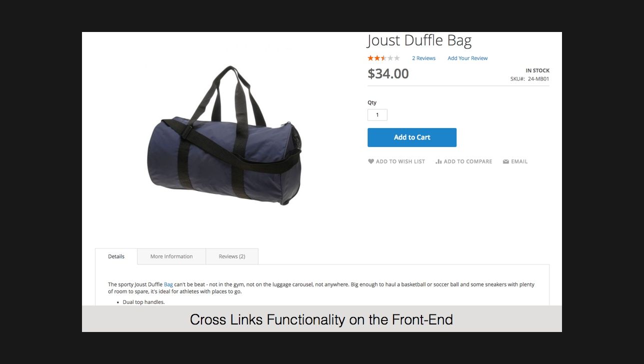This screenshot has height=364, width=644.
Task: Click Add Your Review link
Action: click(x=467, y=58)
